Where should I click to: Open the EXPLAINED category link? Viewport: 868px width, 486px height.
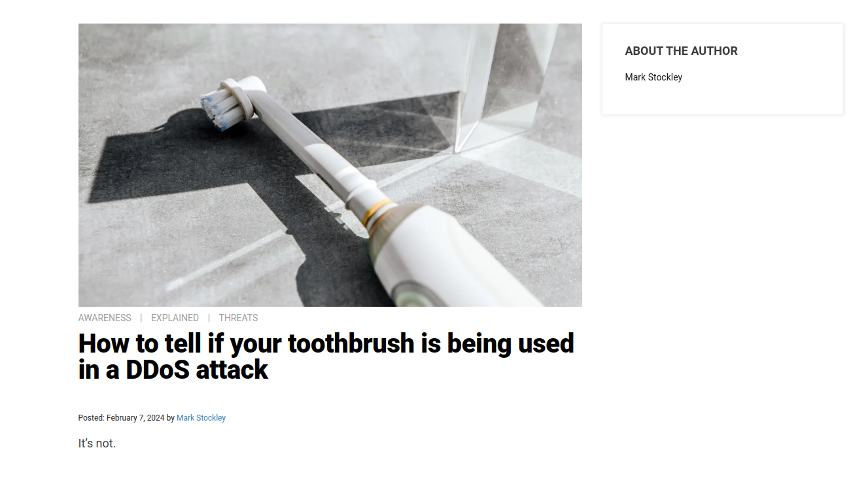(x=175, y=318)
